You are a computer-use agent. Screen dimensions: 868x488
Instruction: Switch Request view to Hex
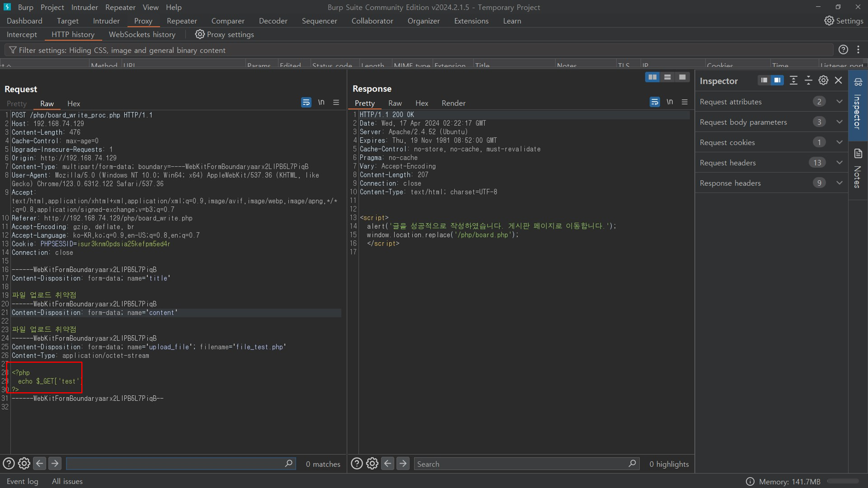click(x=73, y=104)
